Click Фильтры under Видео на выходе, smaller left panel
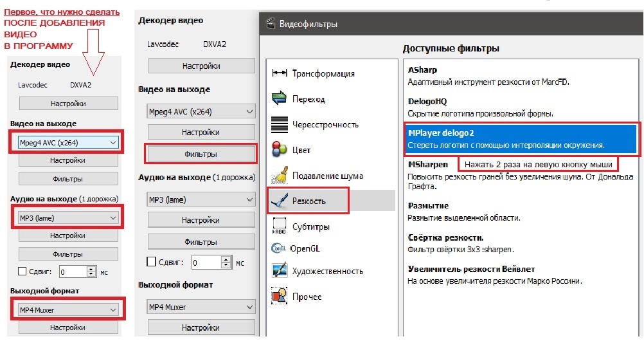Viewport: 644px width, 341px height. (68, 179)
